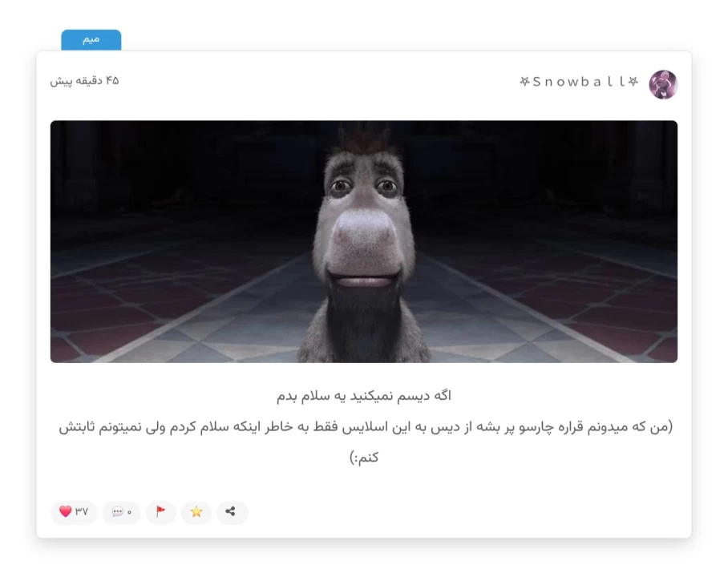This screenshot has height=577, width=728.
Task: Like the post with the heart button
Action: click(x=73, y=511)
